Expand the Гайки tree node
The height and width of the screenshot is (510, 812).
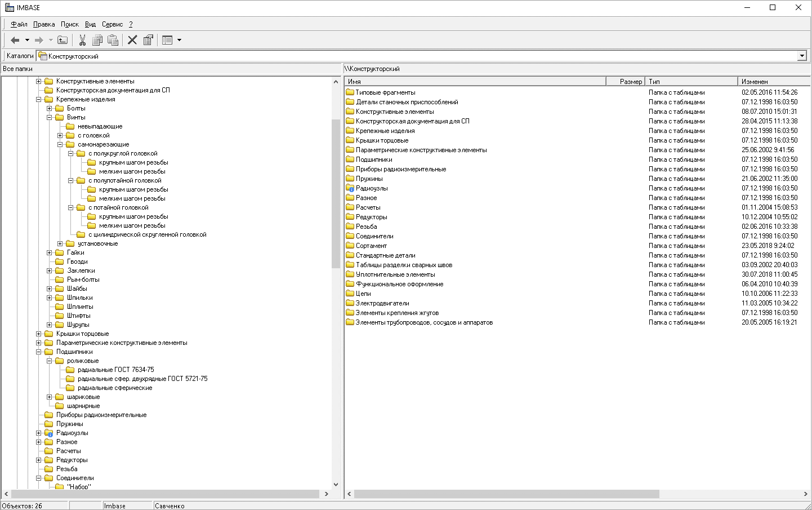click(x=50, y=252)
